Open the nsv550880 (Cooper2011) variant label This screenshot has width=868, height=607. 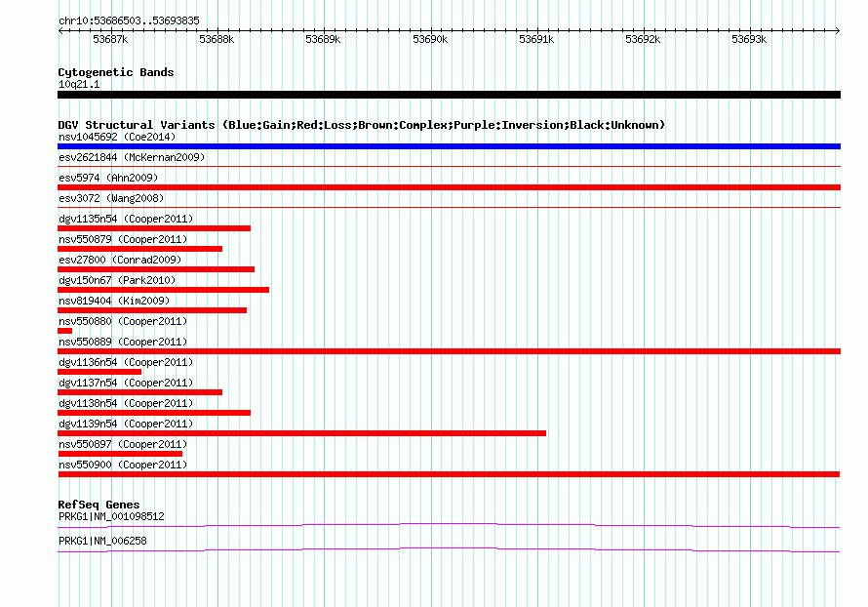click(123, 321)
